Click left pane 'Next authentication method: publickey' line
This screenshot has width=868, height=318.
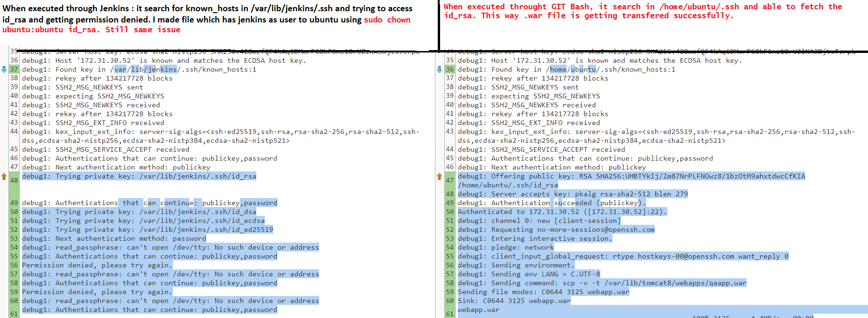point(116,167)
